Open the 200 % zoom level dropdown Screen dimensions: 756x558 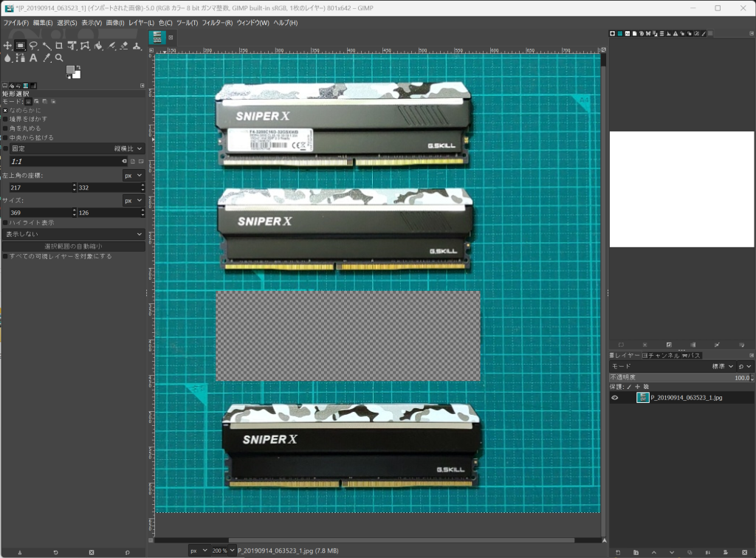tap(224, 551)
